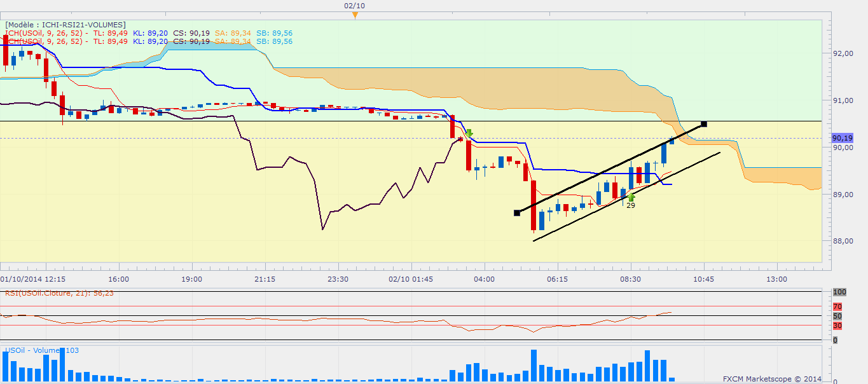868x384 pixels.
Task: Click the 92,00 price axis label
Action: pyautogui.click(x=843, y=53)
